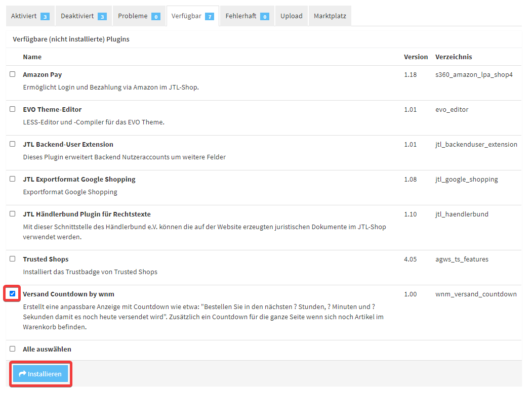
Task: Click the Probleme count badge 0
Action: click(x=156, y=17)
